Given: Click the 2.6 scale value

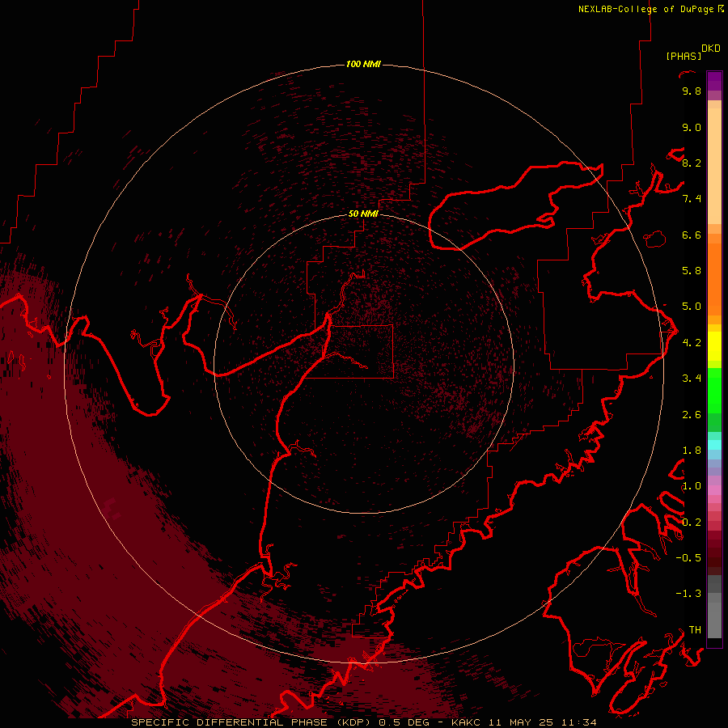Looking at the screenshot, I should click(x=692, y=415).
